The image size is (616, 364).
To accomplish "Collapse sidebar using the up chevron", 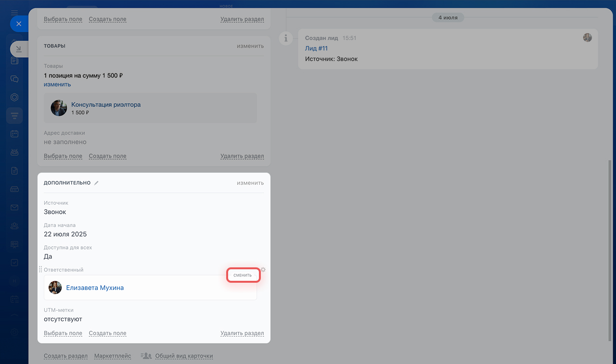I will (14, 315).
